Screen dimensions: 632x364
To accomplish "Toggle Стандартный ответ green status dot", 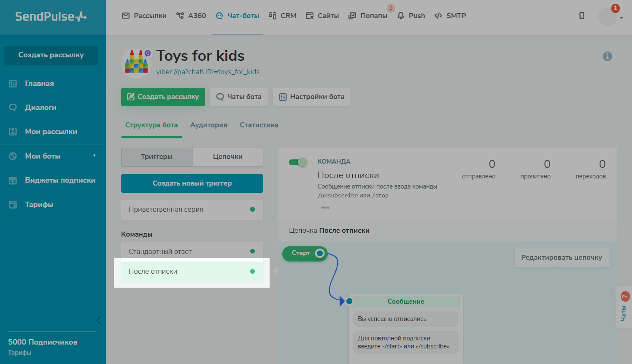I will pos(252,251).
